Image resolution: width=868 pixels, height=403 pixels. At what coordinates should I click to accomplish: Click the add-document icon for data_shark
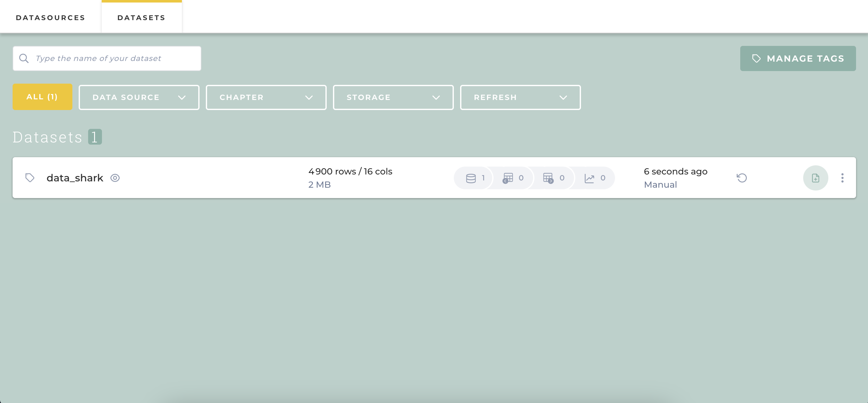[x=815, y=178]
